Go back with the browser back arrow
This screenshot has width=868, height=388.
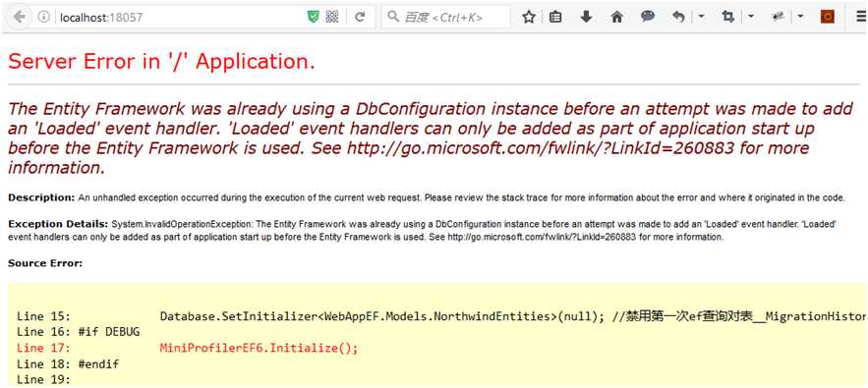point(20,17)
